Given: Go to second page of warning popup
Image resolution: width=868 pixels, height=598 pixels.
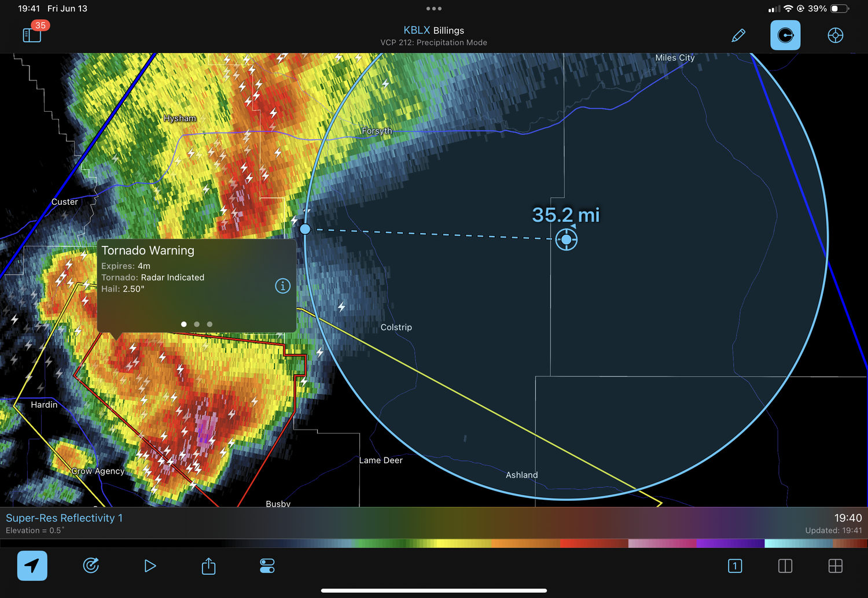Looking at the screenshot, I should pyautogui.click(x=197, y=324).
